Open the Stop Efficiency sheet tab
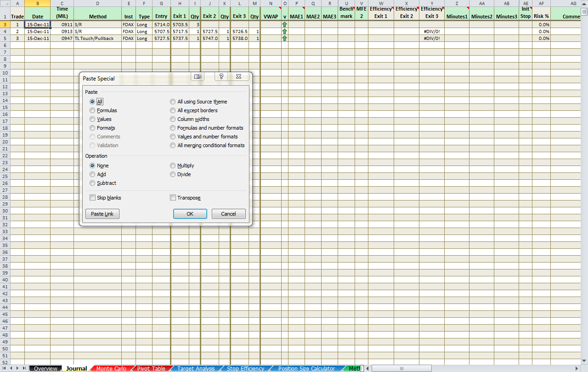 tap(245, 368)
